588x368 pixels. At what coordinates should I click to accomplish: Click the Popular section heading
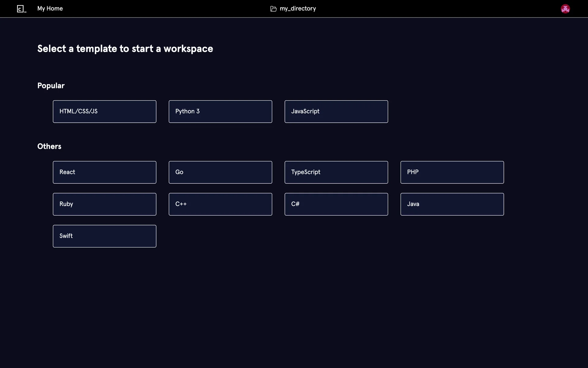pyautogui.click(x=51, y=86)
